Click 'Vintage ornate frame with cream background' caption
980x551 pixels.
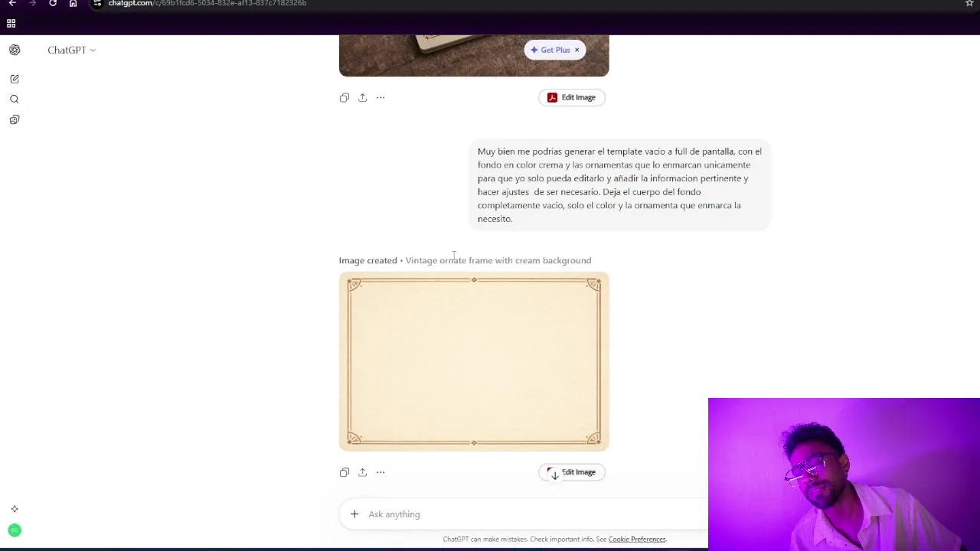pyautogui.click(x=498, y=260)
